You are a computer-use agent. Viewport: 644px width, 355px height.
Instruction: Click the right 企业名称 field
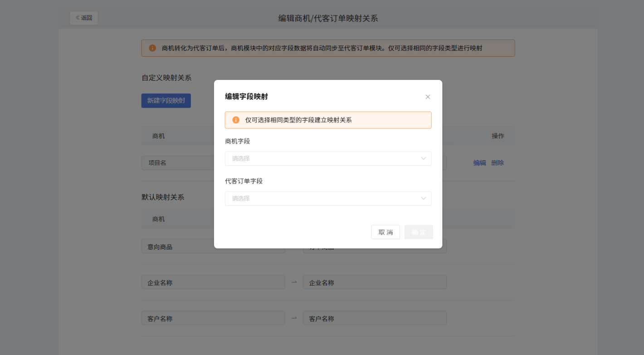pyautogui.click(x=375, y=282)
